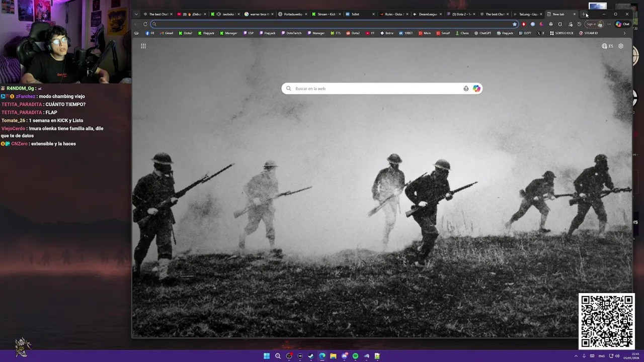This screenshot has height=362, width=644.
Task: Show hidden system tray icons
Action: (x=576, y=356)
